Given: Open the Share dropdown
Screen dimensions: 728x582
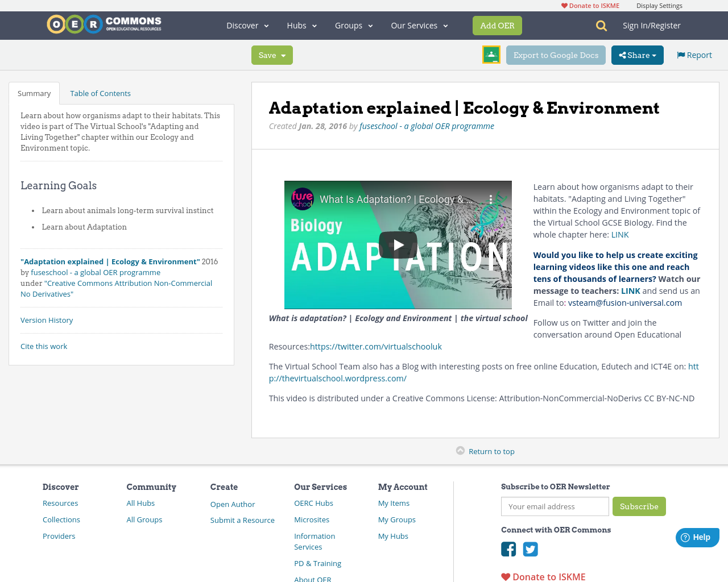Looking at the screenshot, I should (x=637, y=55).
